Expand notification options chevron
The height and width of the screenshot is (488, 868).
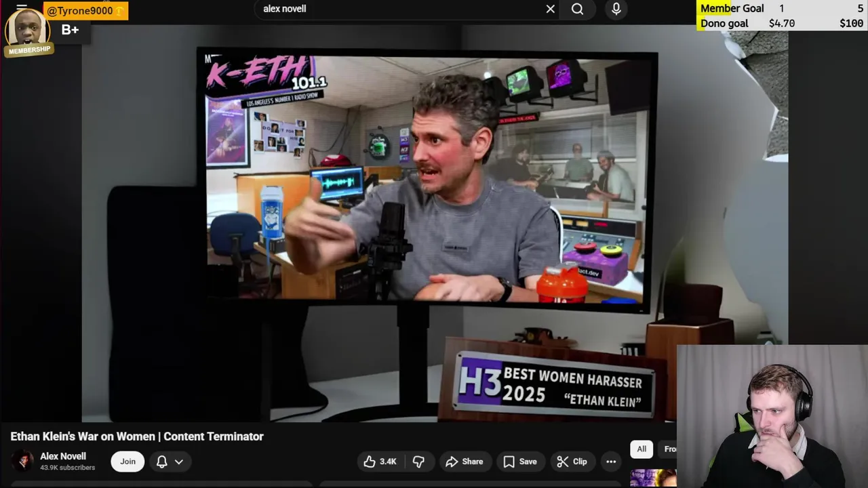click(179, 462)
